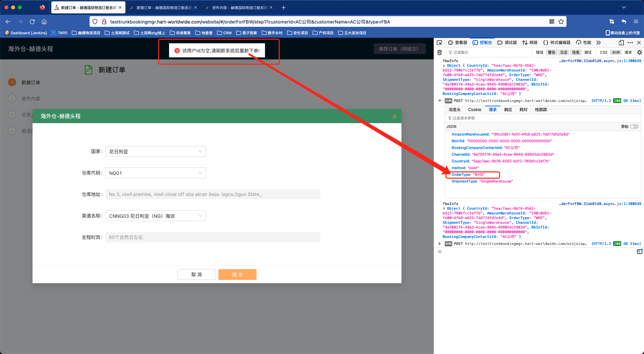Enable the 错误 errors filter

click(539, 52)
